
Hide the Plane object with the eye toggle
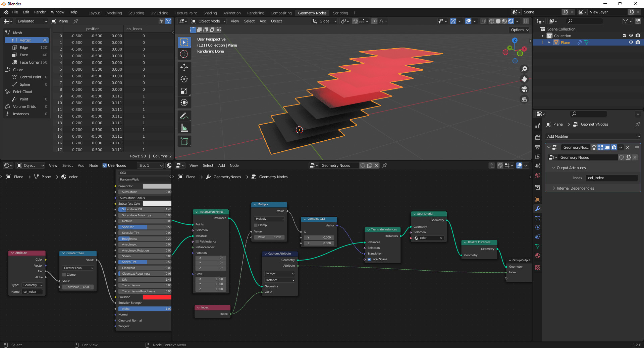(x=632, y=42)
